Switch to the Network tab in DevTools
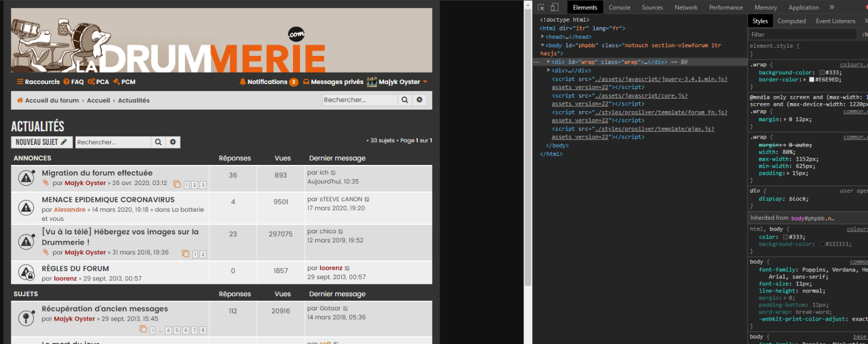Image resolution: width=868 pixels, height=344 pixels. (686, 8)
